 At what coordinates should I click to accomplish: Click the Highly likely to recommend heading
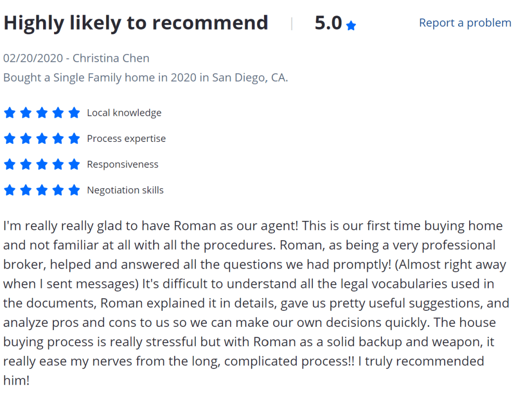[x=136, y=23]
